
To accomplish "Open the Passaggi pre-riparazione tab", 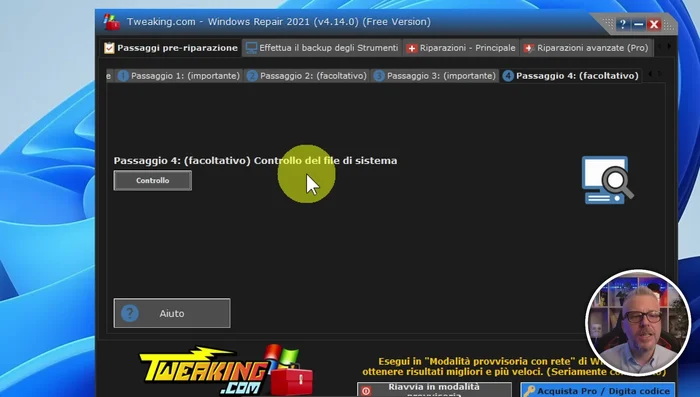I will 171,48.
